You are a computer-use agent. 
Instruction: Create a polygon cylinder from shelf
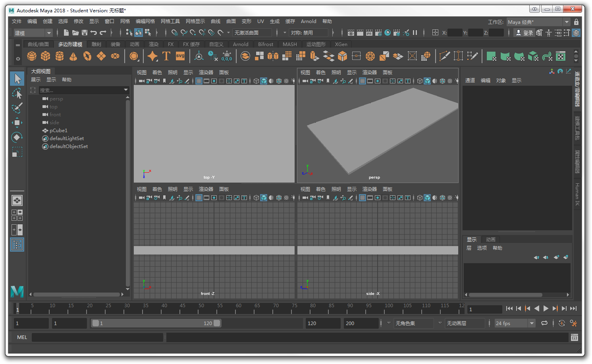[60, 56]
